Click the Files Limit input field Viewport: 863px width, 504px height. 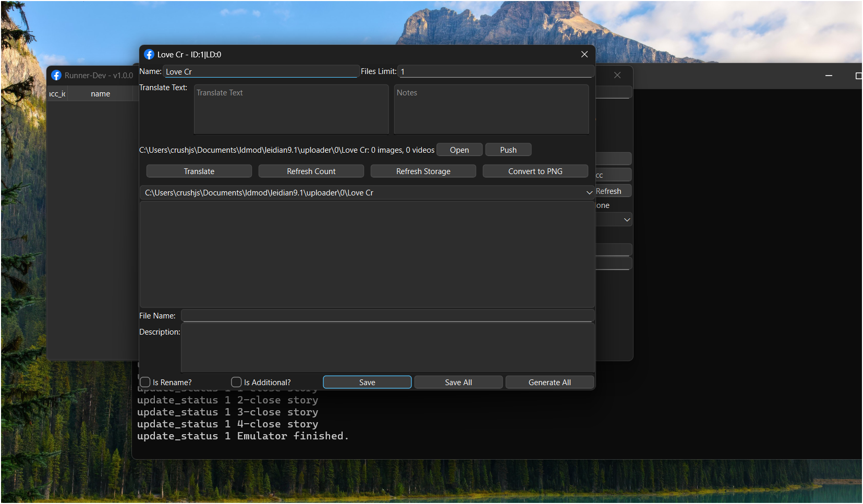click(x=494, y=71)
